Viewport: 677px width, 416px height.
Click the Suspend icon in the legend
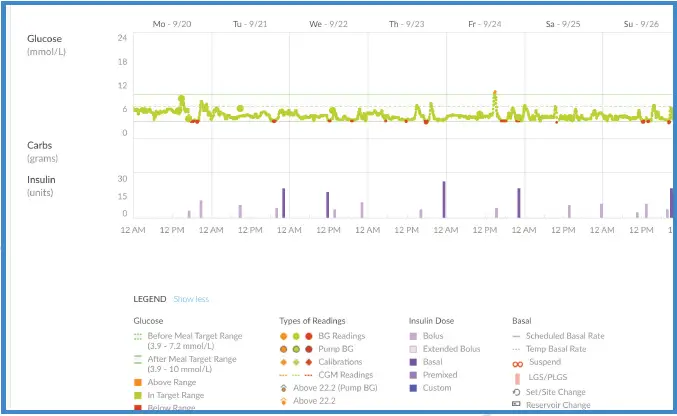[x=518, y=364]
